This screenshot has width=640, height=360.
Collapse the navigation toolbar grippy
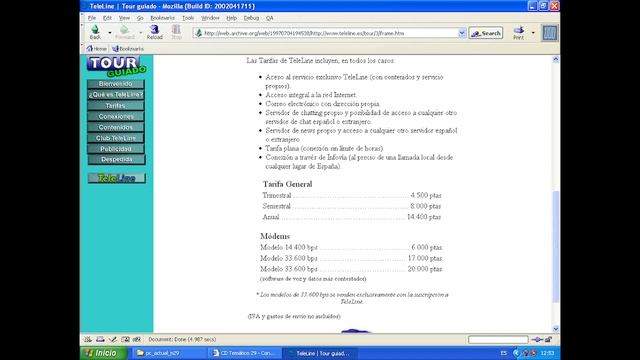coord(82,33)
